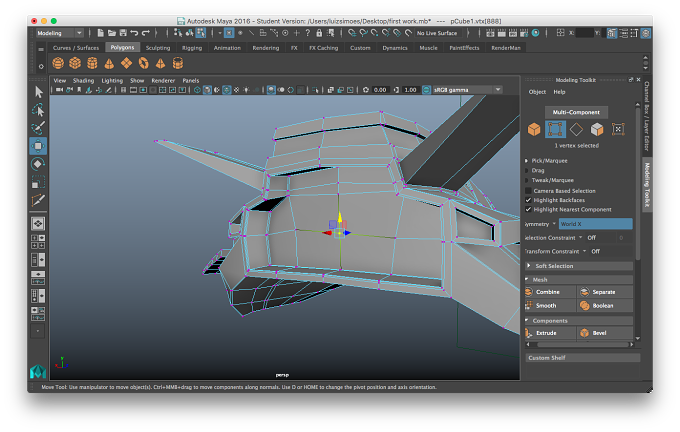Toggle the viewport color management button
680x432 pixels.
point(426,90)
